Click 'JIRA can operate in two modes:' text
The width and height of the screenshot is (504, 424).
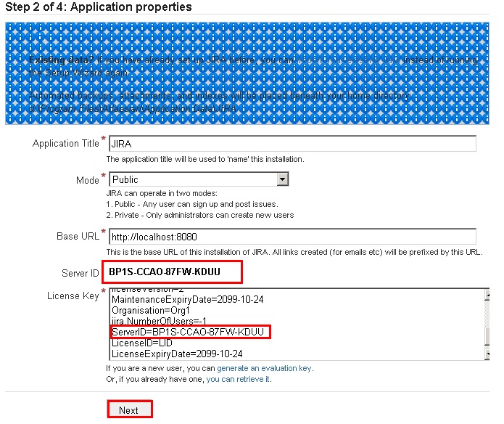point(162,193)
